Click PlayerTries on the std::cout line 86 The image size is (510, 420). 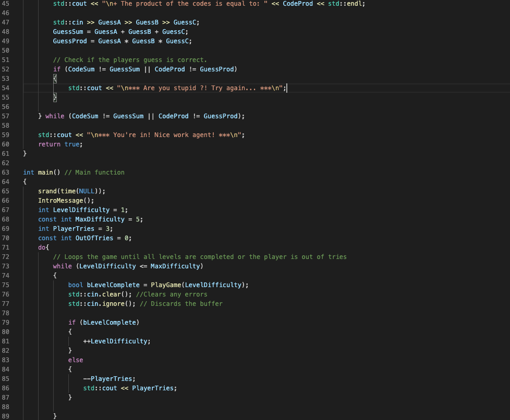[x=153, y=388]
